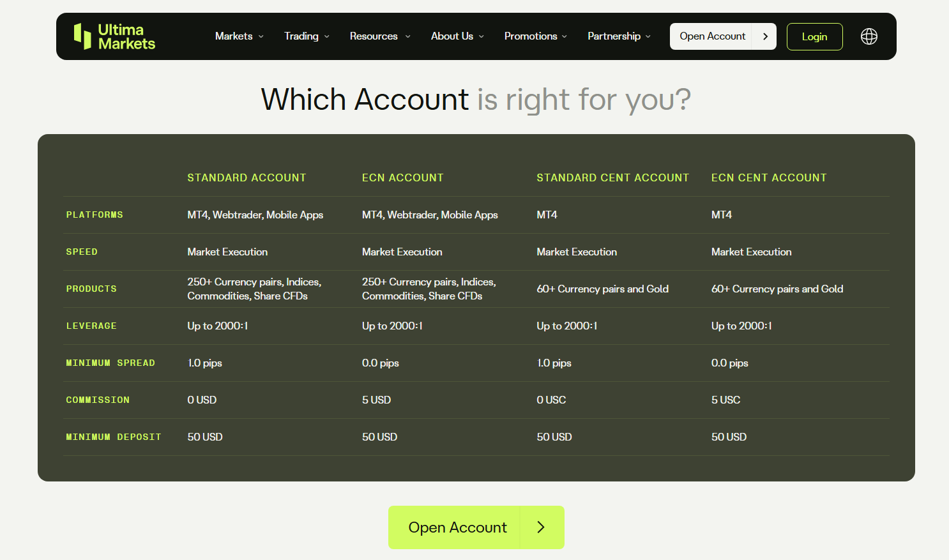Click Standard Cent 50 USD minimum deposit

pos(554,437)
